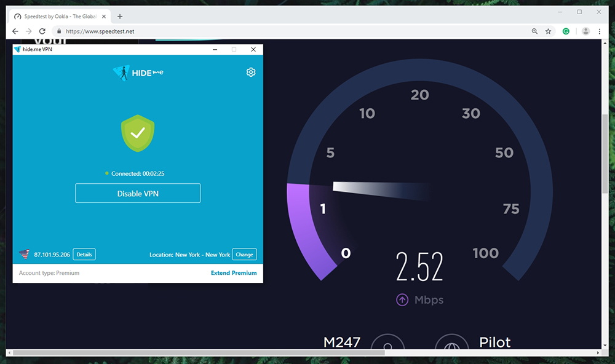Image resolution: width=615 pixels, height=364 pixels.
Task: Click the horizontal scrollbar at the bottom
Action: (199, 353)
